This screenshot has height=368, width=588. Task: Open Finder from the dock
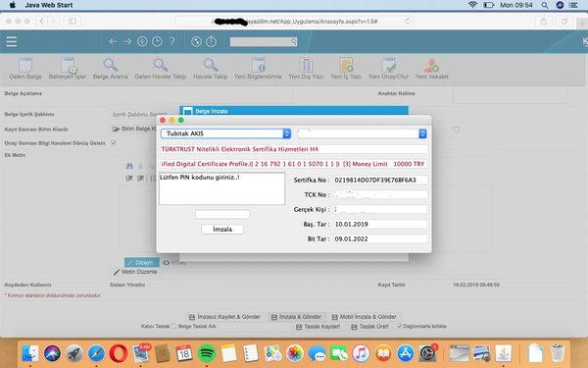[30, 353]
